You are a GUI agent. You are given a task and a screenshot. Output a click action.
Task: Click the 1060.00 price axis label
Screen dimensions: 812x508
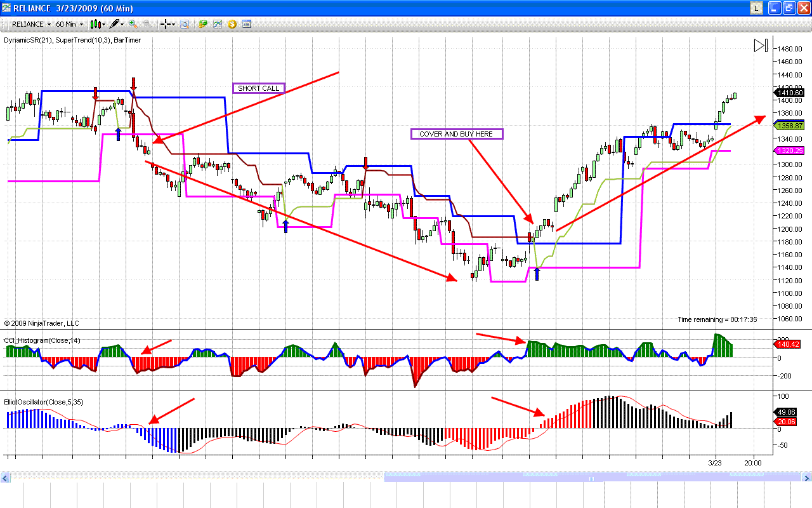tap(790, 319)
